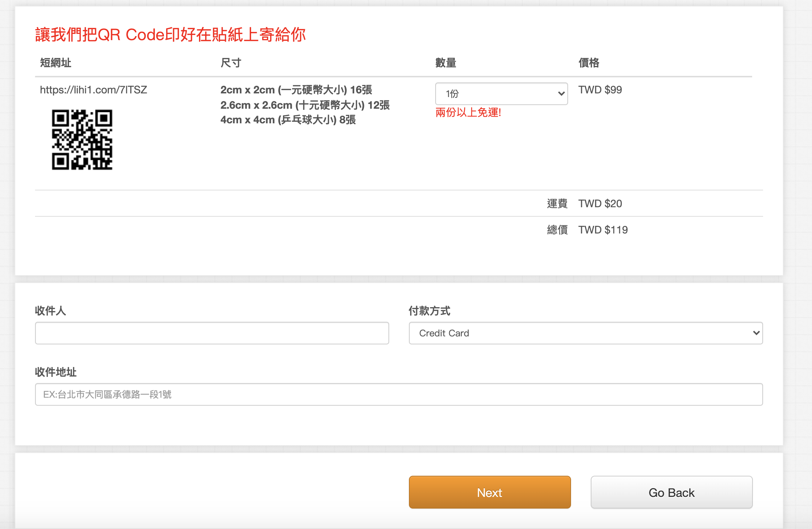Select the short URL https://lihi1.com/7ITSZ
This screenshot has width=812, height=529.
tap(93, 90)
